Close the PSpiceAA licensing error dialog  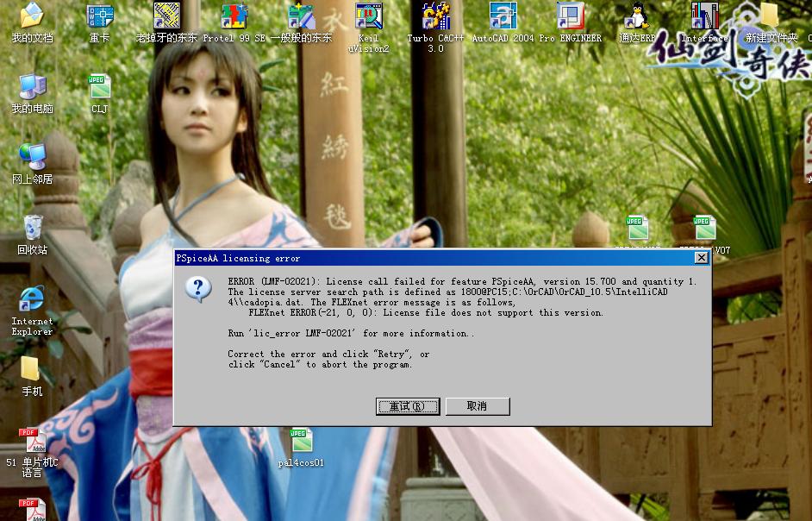pos(701,258)
